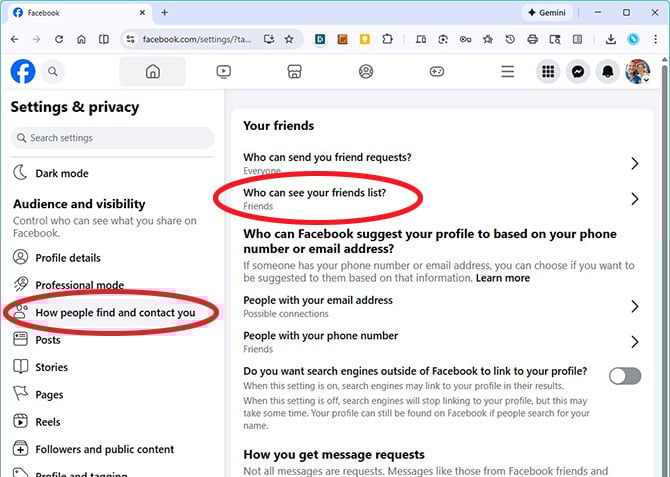The width and height of the screenshot is (670, 477).
Task: Open a new browser tab with plus
Action: click(165, 12)
